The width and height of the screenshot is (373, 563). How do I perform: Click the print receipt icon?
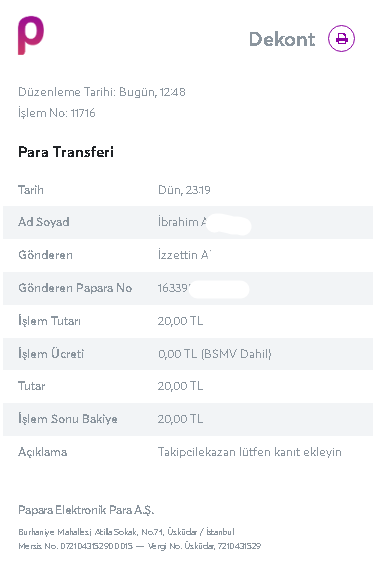(x=341, y=38)
